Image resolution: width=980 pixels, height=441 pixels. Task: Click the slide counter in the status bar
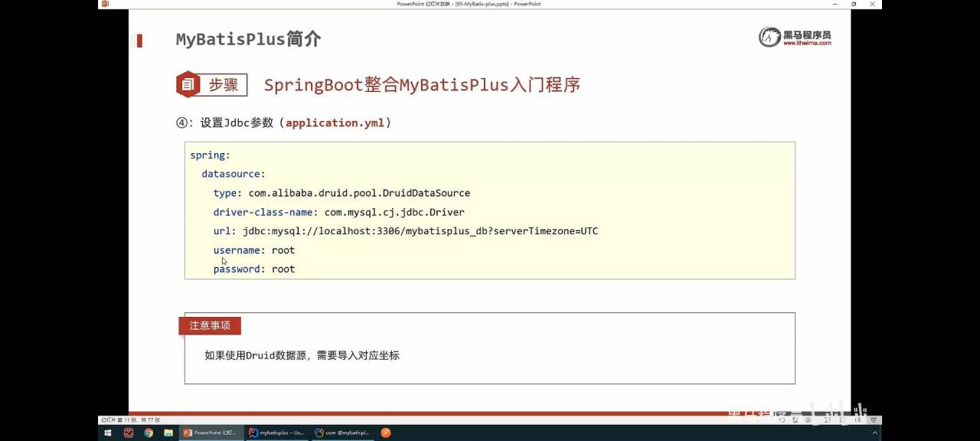point(130,420)
